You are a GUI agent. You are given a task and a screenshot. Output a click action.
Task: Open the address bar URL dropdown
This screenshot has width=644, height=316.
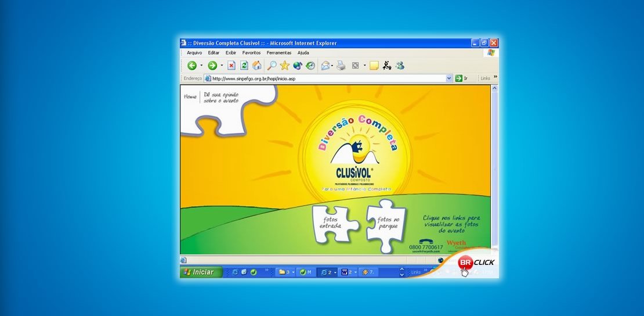(449, 78)
